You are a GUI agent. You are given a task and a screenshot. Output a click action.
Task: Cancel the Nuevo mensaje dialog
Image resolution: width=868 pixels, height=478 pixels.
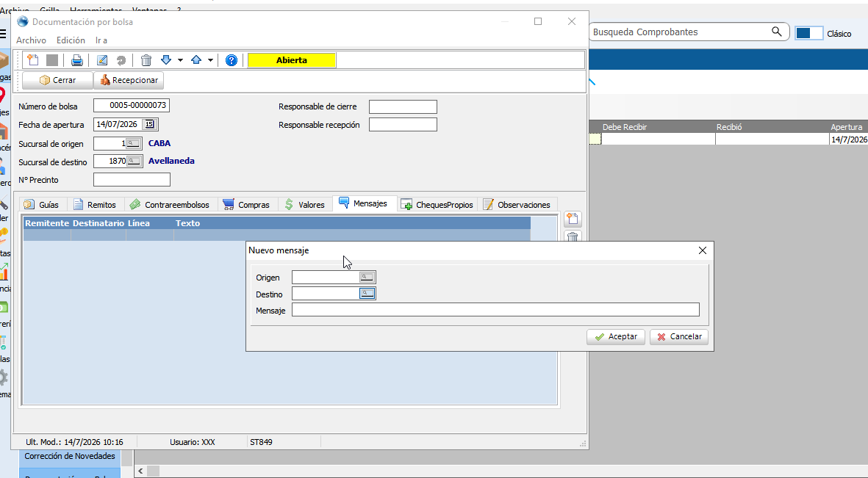click(678, 336)
